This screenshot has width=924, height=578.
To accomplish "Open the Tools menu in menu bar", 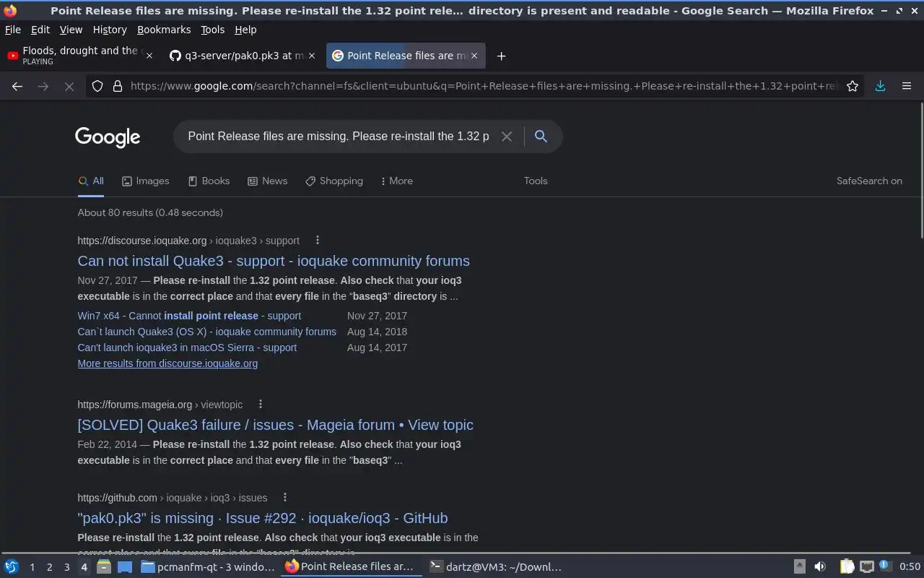I will (212, 30).
